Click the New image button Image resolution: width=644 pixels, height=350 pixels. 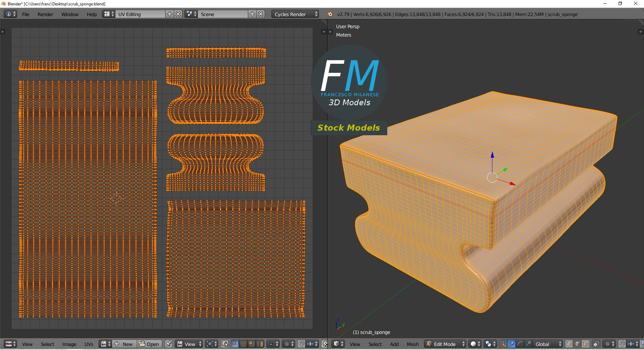pyautogui.click(x=124, y=344)
